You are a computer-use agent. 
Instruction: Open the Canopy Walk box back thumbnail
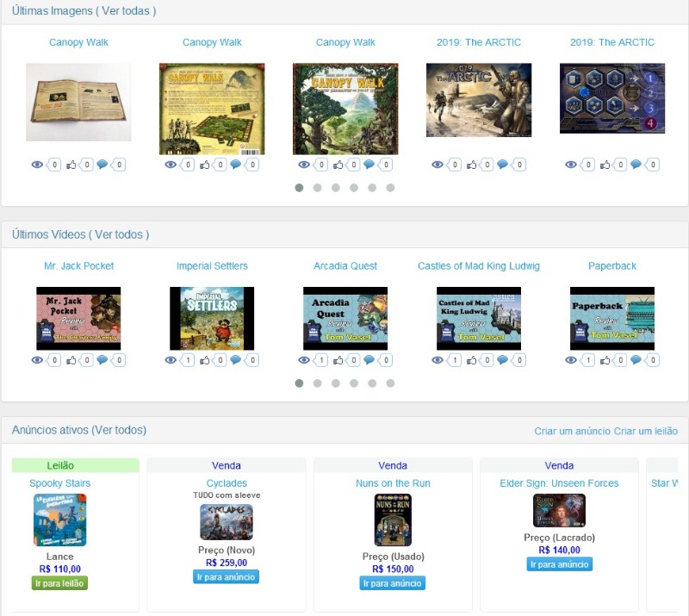coord(212,109)
